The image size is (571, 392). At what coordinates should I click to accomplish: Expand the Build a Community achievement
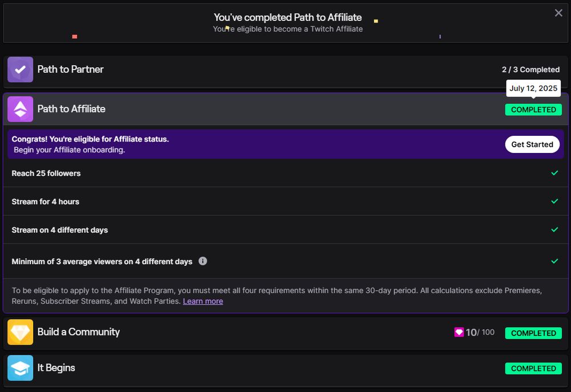(285, 332)
